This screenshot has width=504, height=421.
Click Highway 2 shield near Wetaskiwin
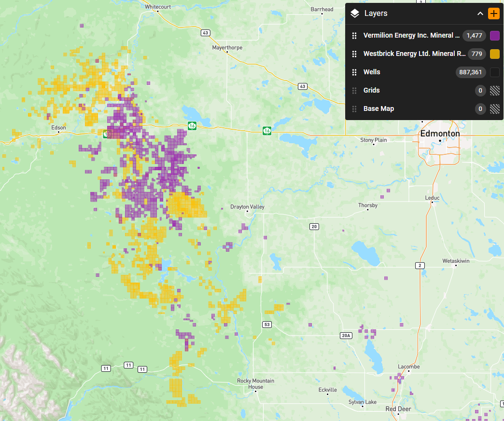[x=420, y=266]
